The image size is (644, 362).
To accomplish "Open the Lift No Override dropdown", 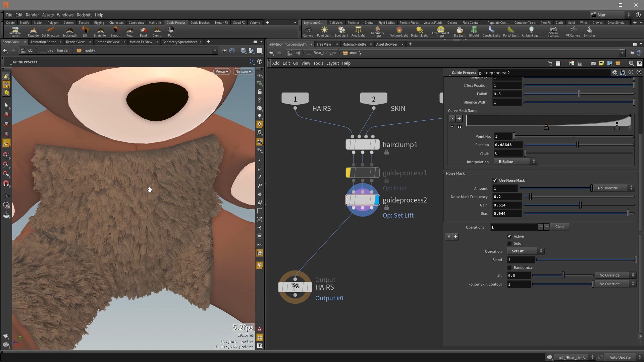I will pos(615,276).
